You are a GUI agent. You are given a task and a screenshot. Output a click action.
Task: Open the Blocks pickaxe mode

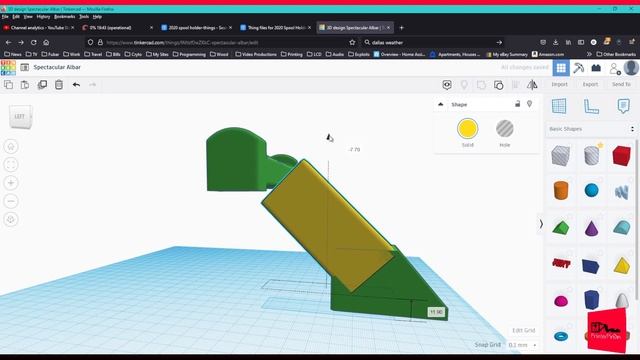tap(578, 68)
